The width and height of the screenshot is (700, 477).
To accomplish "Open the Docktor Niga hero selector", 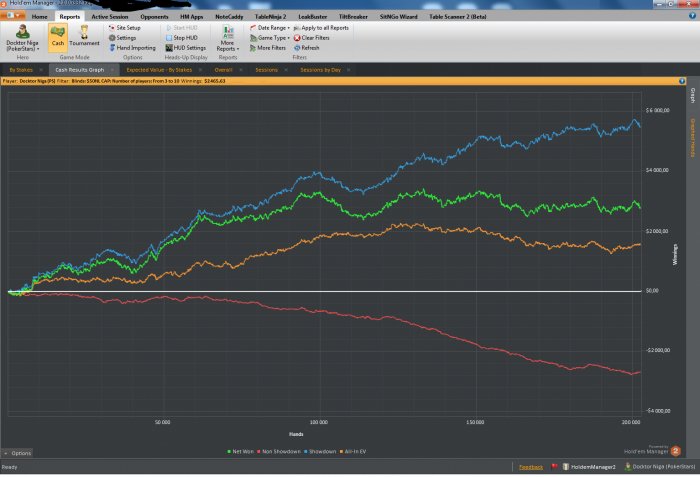I will click(x=22, y=38).
